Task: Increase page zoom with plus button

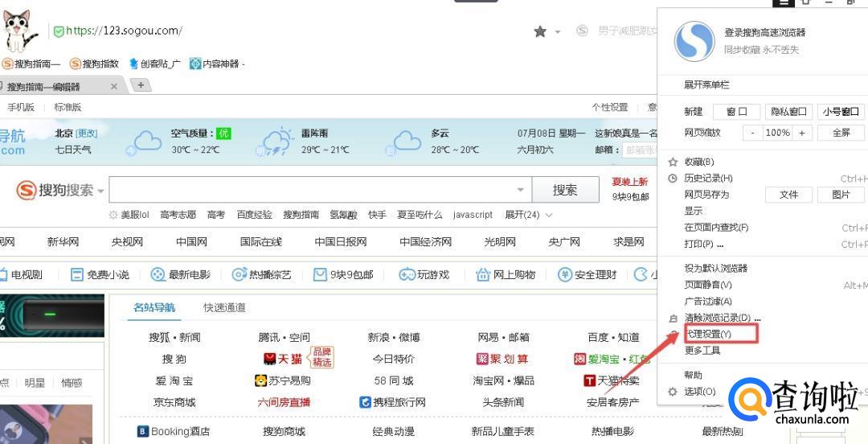Action: [x=802, y=133]
